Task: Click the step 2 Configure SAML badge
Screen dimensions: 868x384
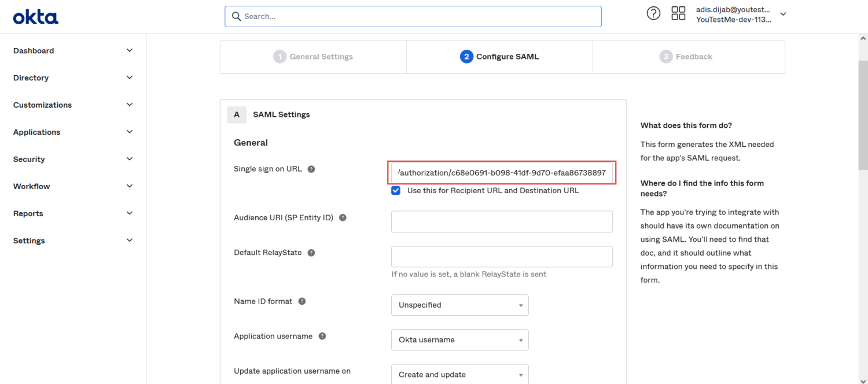Action: pos(466,56)
